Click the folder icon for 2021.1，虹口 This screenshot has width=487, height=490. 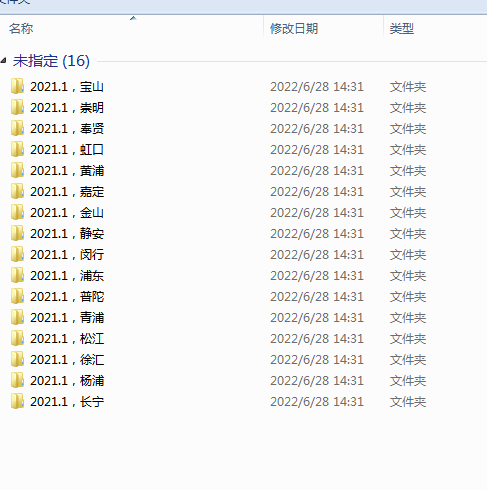click(x=17, y=149)
